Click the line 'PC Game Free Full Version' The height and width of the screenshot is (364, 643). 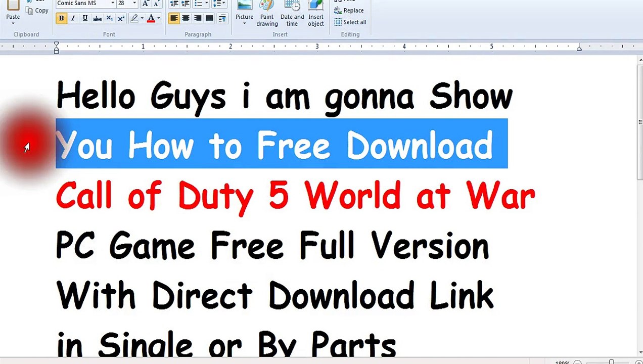(272, 246)
